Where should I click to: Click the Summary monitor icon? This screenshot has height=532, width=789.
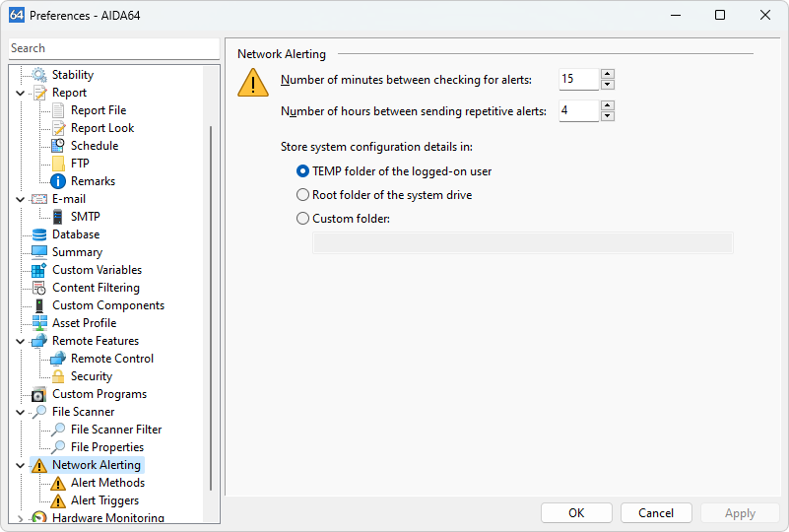(x=39, y=252)
